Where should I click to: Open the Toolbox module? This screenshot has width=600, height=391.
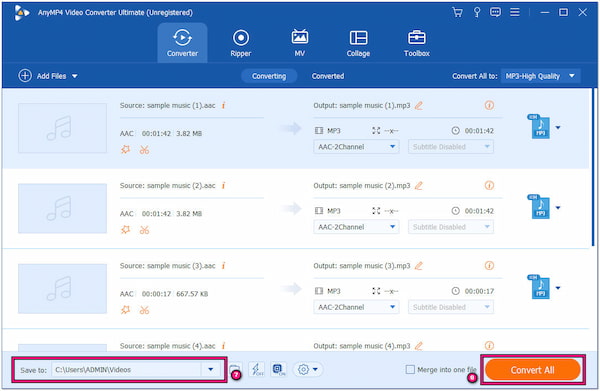tap(417, 43)
